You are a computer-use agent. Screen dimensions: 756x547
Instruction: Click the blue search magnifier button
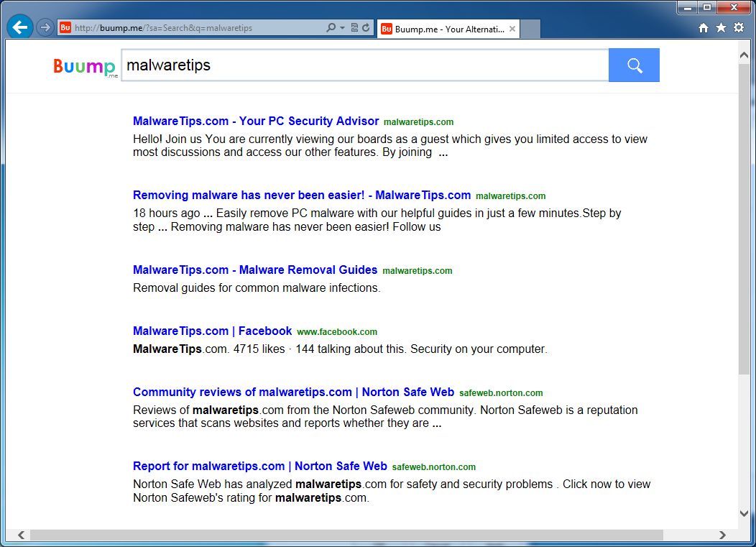634,65
